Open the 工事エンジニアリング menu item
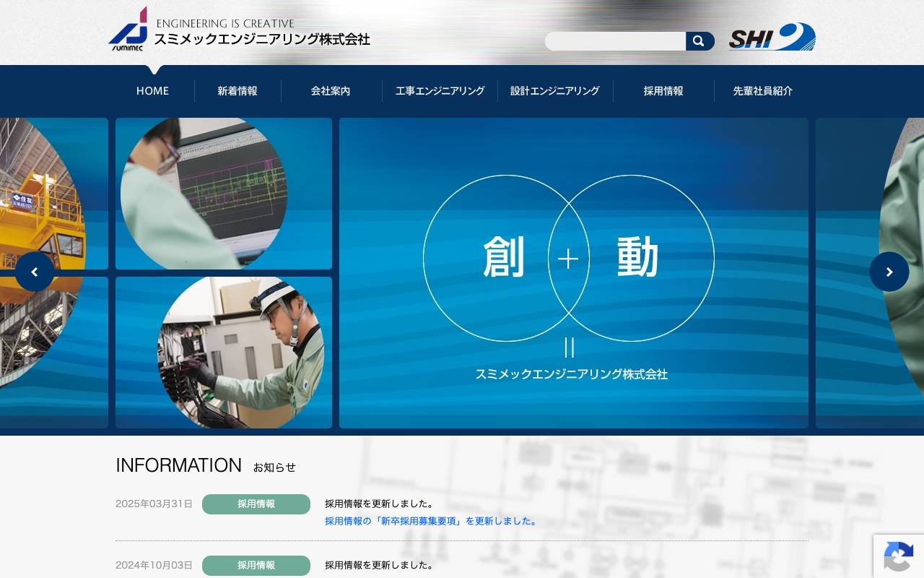 point(440,91)
